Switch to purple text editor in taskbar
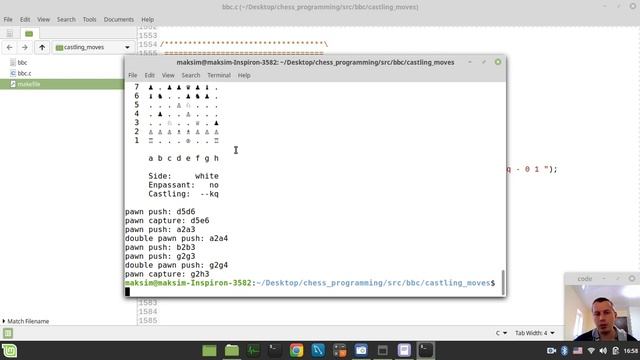Screen dimensions: 640x360 (x=404, y=350)
